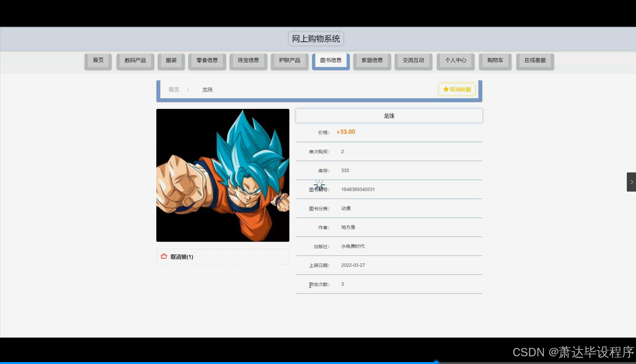Image resolution: width=636 pixels, height=364 pixels.
Task: Click the 作者 value 地方是
Action: coord(348,227)
